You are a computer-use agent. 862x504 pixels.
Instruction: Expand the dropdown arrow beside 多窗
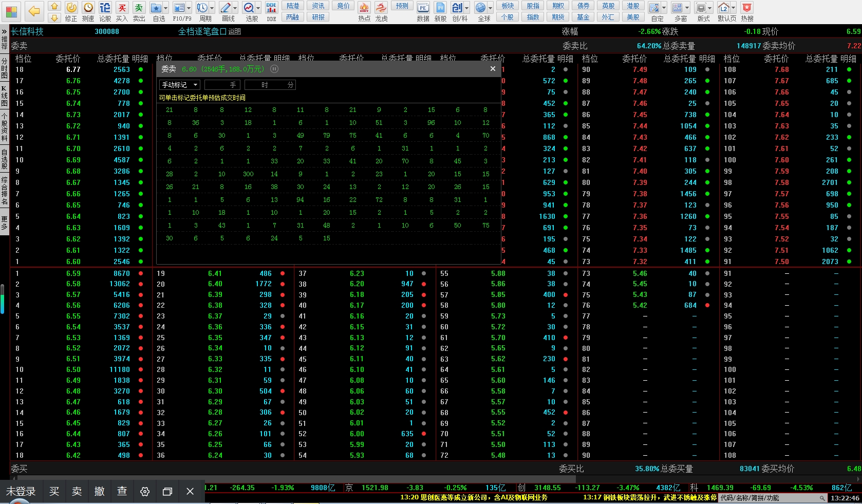(x=687, y=8)
